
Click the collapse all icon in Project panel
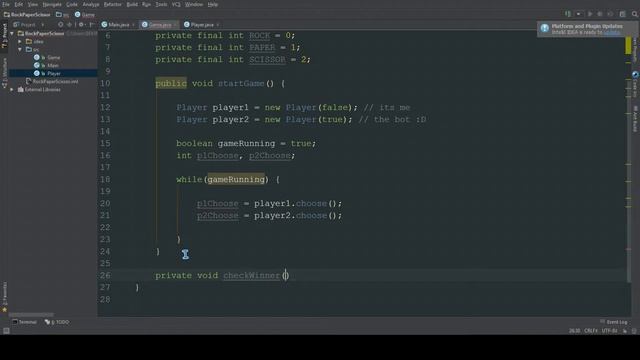pos(69,24)
